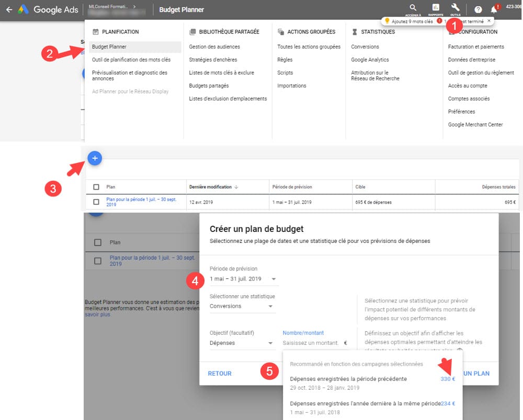View notifications via the bell icon

[493, 9]
